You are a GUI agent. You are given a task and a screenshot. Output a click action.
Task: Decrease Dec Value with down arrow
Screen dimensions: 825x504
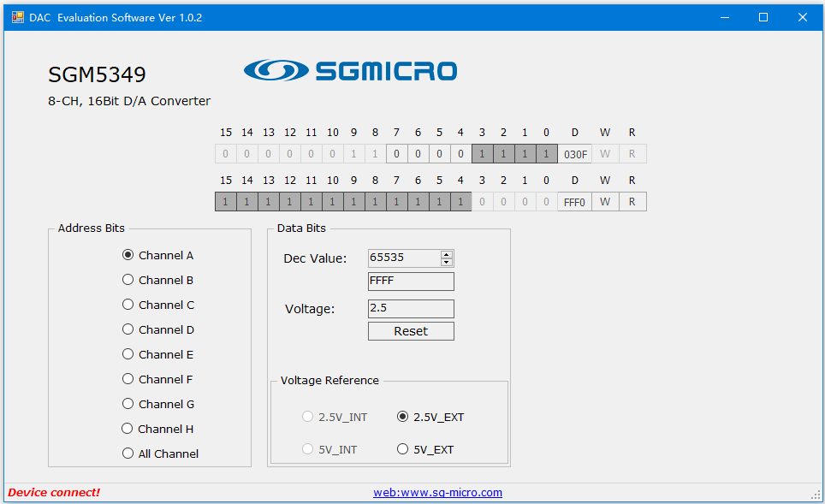[446, 262]
